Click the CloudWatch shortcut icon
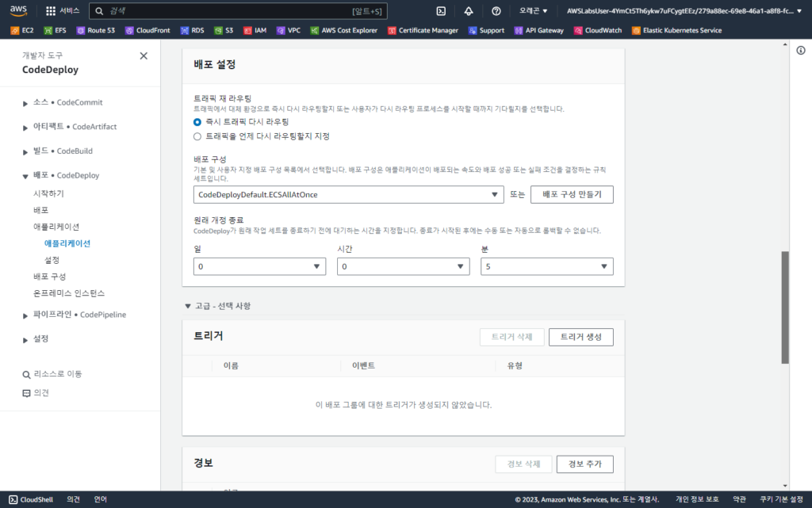The image size is (812, 508). [x=578, y=31]
